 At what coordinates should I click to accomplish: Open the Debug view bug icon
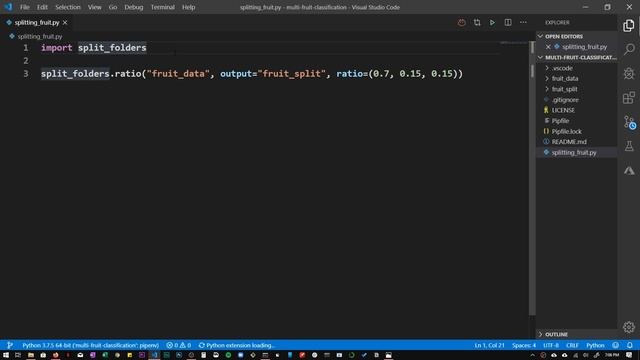coord(629,73)
